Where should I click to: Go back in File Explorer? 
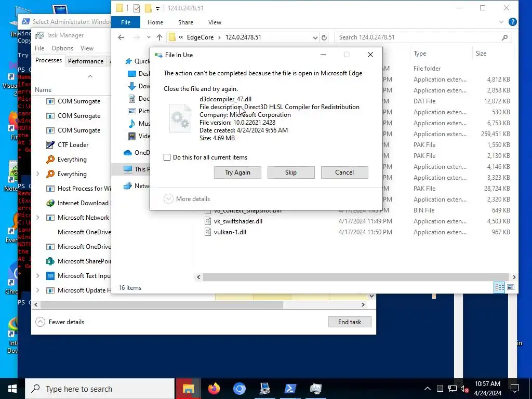pyautogui.click(x=121, y=37)
